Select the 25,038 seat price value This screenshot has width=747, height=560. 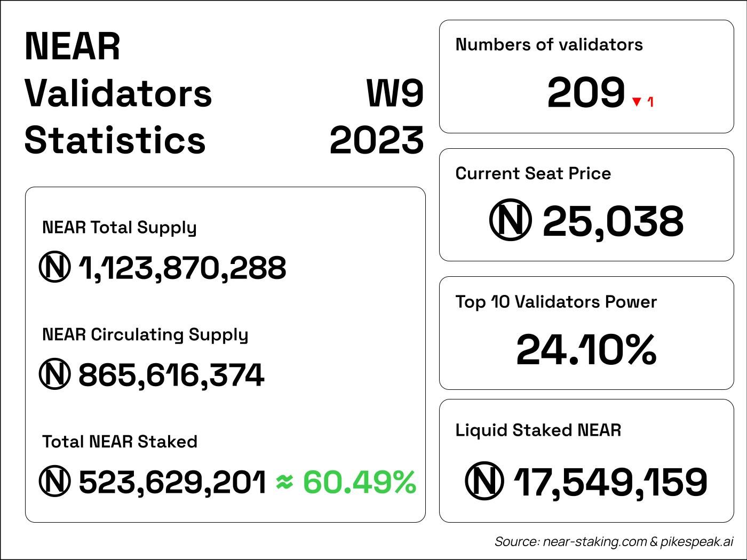pos(613,221)
